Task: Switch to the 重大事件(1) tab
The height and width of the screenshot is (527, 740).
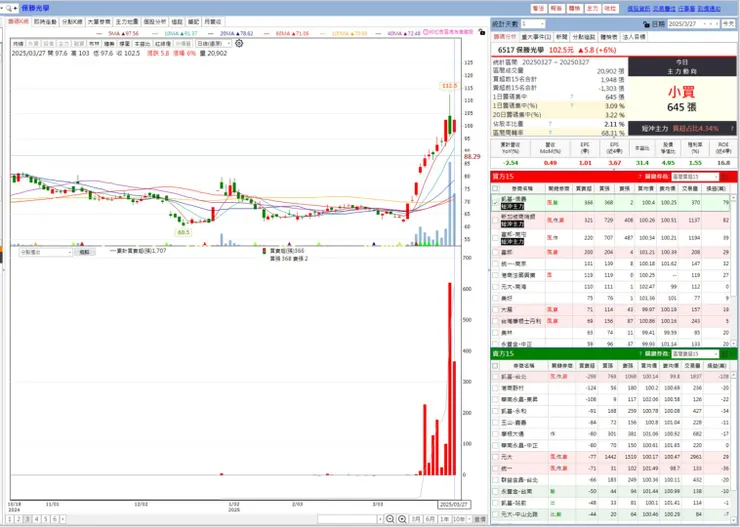Action: (536, 37)
